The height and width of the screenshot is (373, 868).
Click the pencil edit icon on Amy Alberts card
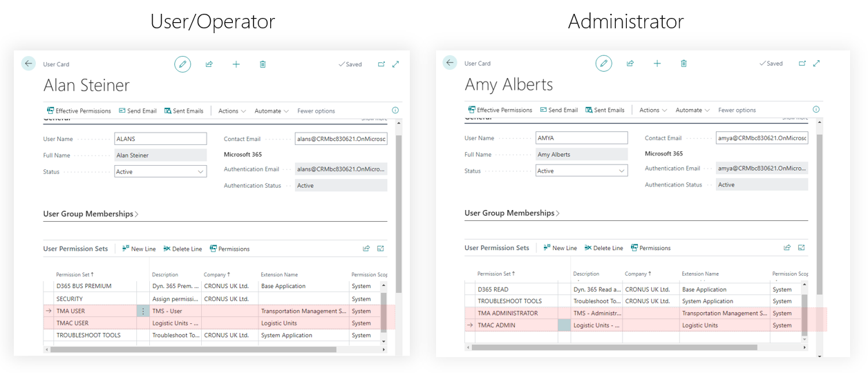(603, 64)
